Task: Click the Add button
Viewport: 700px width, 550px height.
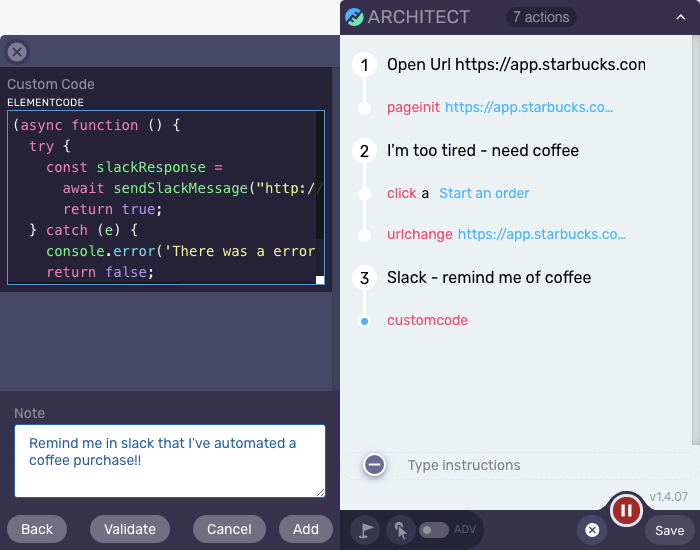Action: click(306, 529)
